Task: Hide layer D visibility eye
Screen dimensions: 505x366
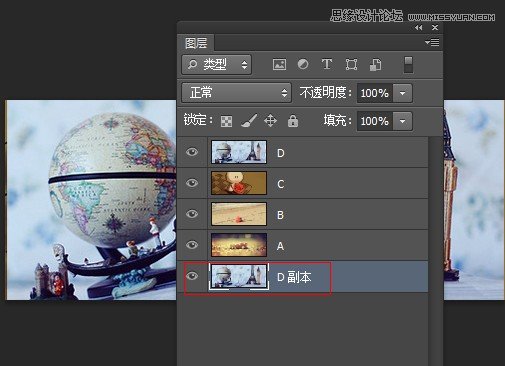Action: pyautogui.click(x=192, y=152)
